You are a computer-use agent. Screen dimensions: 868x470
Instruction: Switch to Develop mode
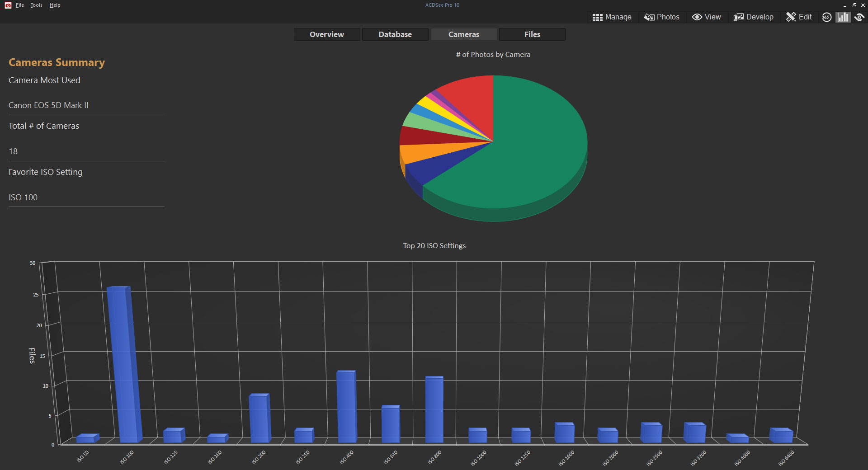pyautogui.click(x=754, y=17)
